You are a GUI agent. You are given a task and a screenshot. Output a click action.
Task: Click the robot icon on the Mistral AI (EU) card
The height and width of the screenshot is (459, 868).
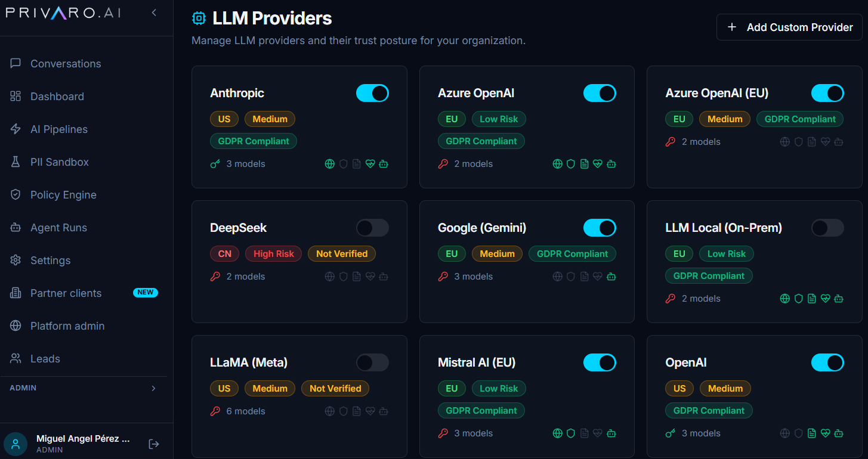[x=611, y=433]
